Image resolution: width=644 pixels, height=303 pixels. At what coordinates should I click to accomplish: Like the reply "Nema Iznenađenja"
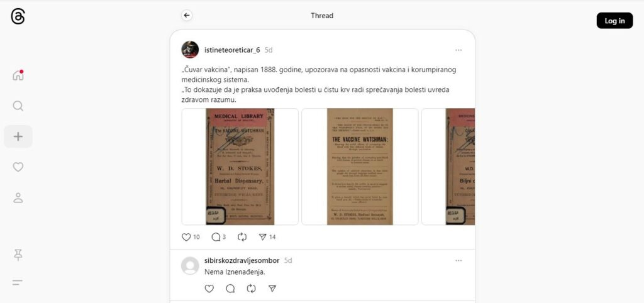(x=209, y=289)
